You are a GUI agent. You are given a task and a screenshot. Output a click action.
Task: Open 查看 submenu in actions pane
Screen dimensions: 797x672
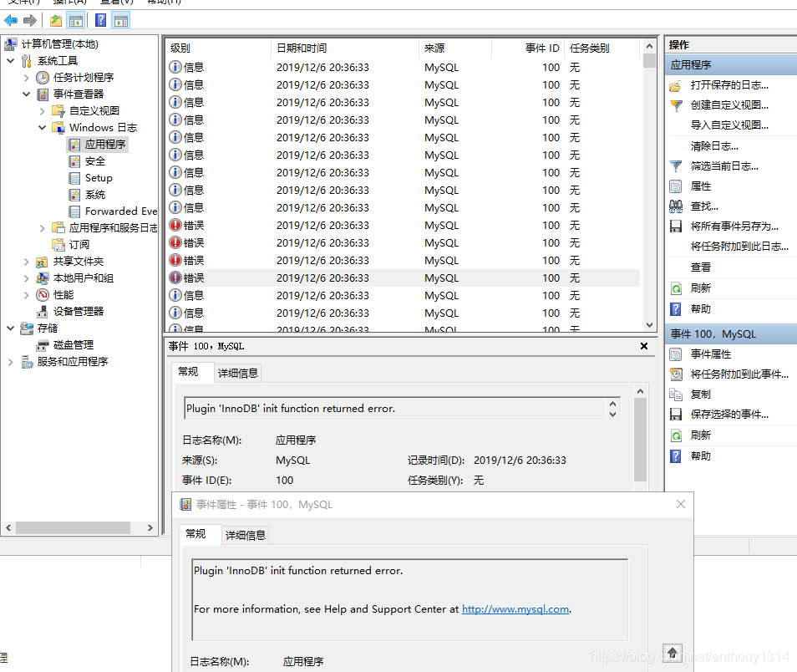(700, 267)
